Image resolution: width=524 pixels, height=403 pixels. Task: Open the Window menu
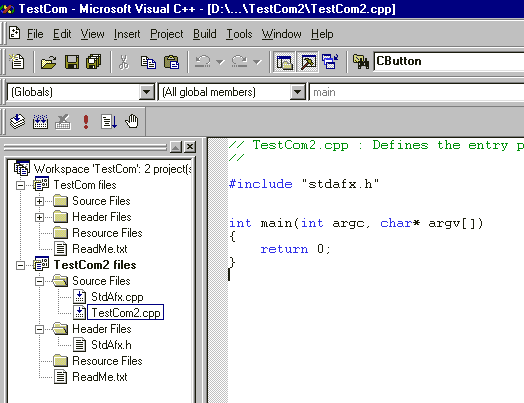(x=281, y=34)
